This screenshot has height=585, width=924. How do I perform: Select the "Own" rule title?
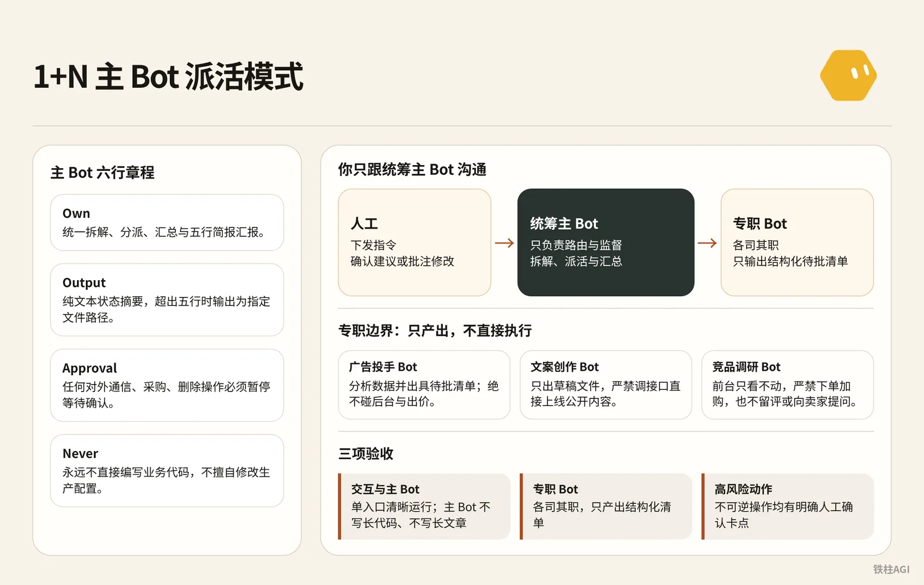tap(76, 214)
